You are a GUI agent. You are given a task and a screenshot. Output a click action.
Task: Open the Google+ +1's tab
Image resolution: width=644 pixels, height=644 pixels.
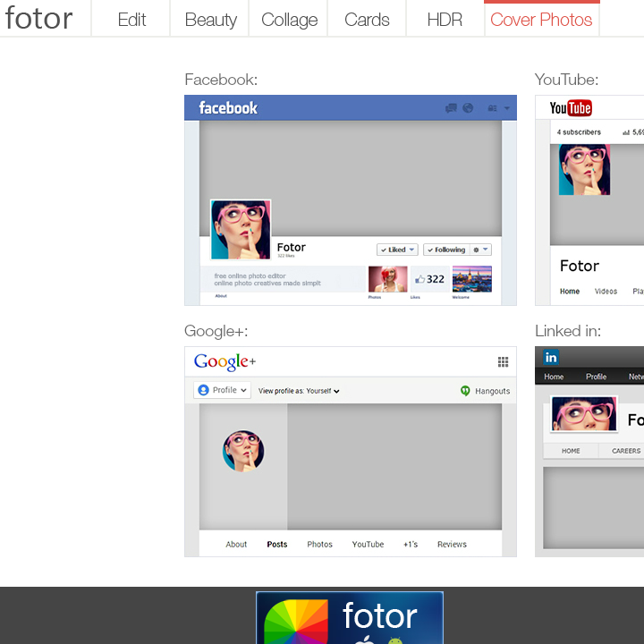click(x=411, y=544)
